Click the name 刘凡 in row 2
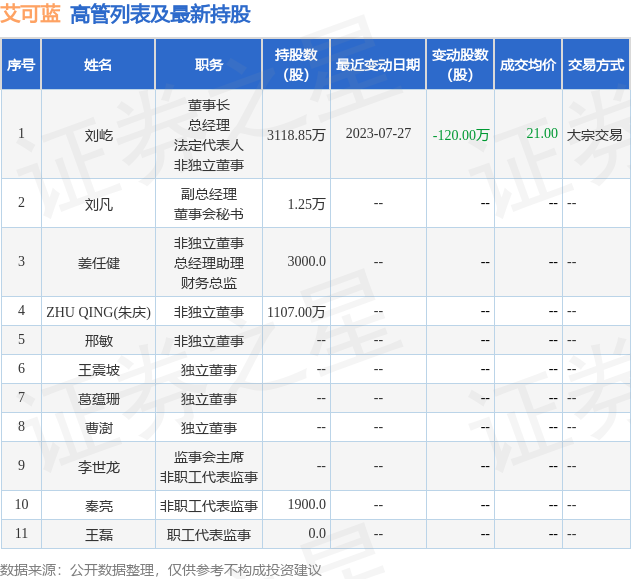 (99, 205)
